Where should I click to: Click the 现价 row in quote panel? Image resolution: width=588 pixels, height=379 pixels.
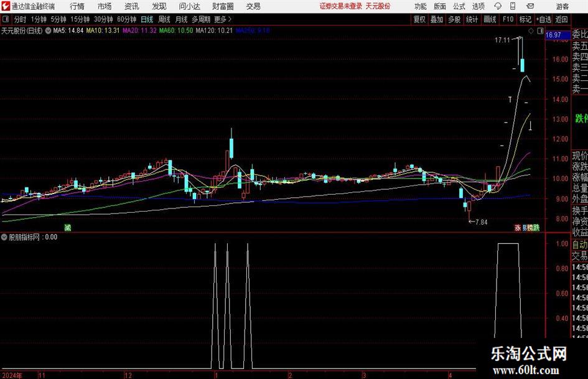580,156
